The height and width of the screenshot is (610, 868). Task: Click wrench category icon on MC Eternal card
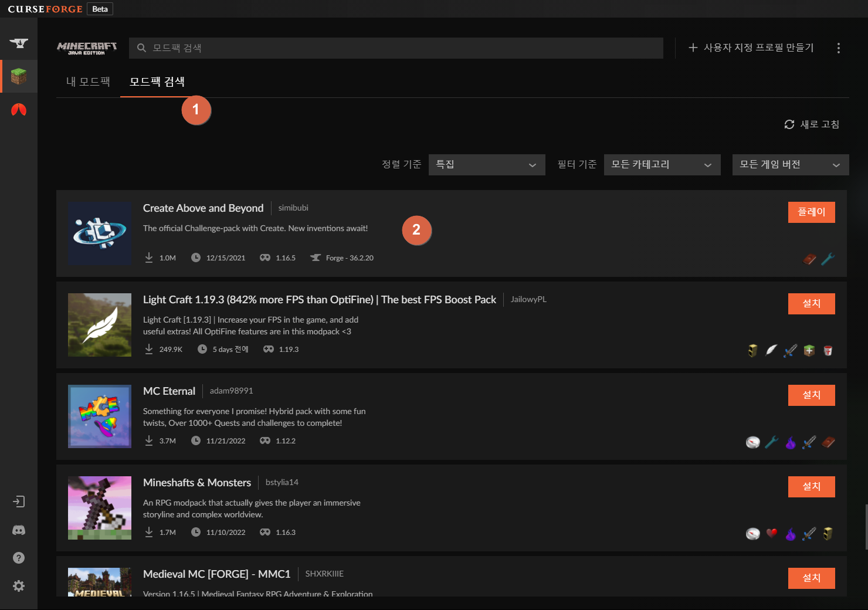(x=772, y=442)
